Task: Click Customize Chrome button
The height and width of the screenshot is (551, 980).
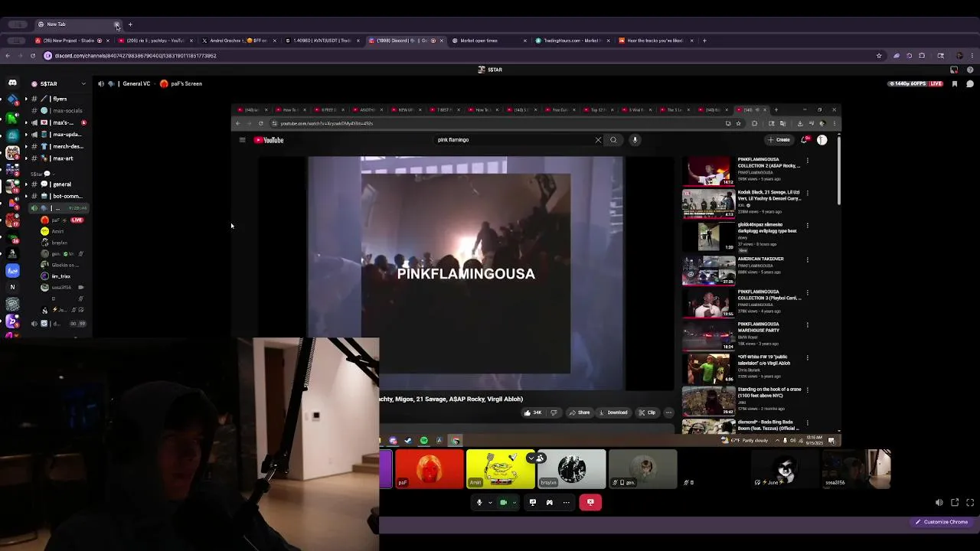Action: 941,522
